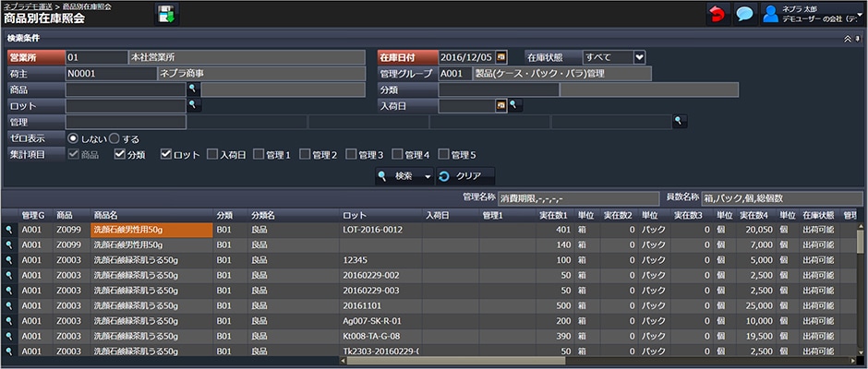
Task: Open calendar picker next to 在庫日付
Action: pyautogui.click(x=501, y=57)
